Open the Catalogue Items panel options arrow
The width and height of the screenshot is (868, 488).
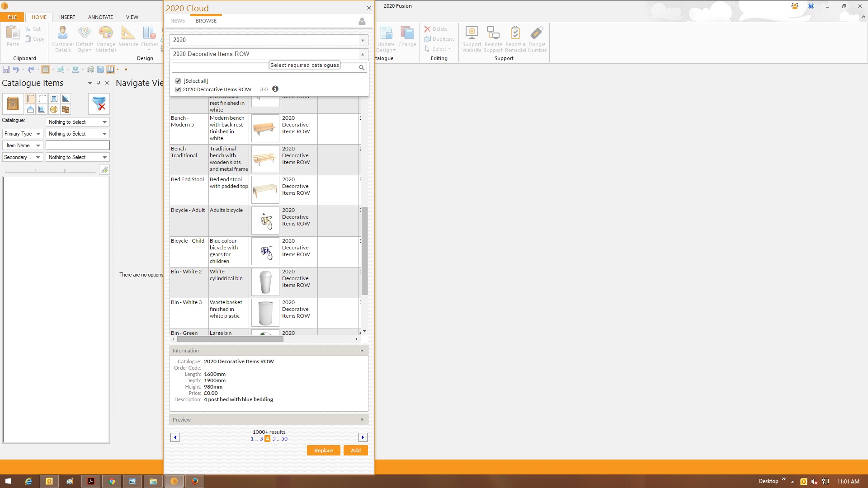pos(90,83)
